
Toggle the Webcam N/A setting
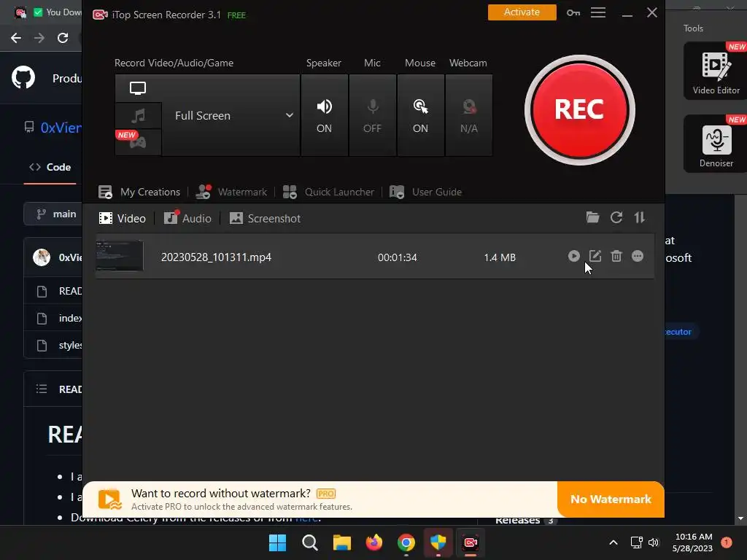pos(469,115)
